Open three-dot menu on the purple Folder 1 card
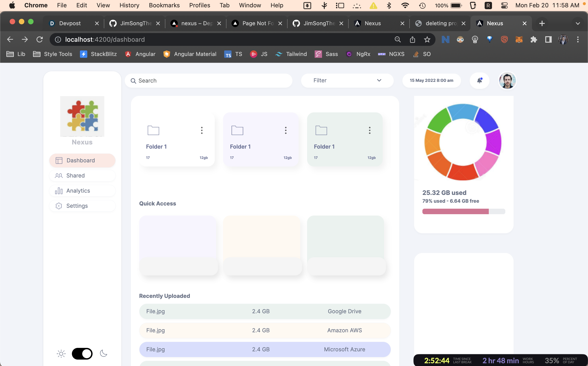 (x=286, y=130)
